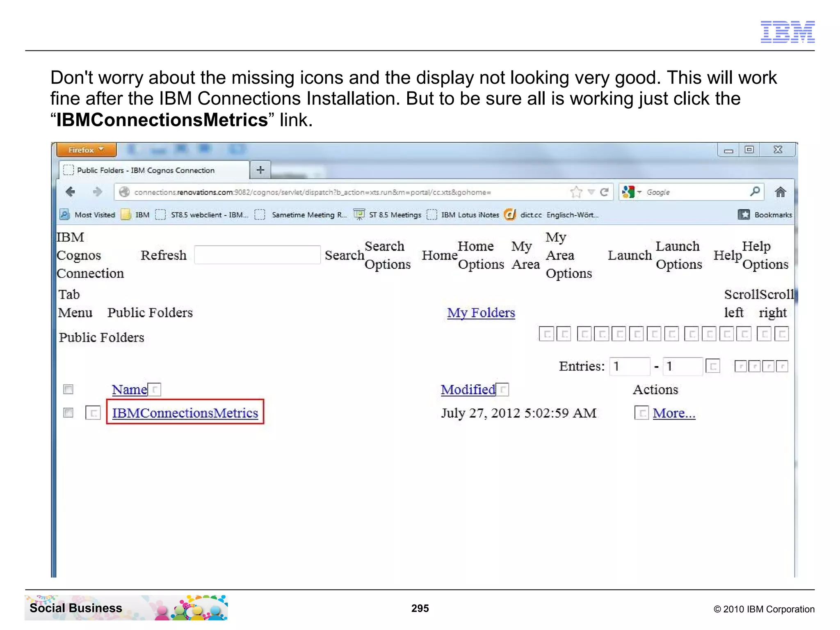Open the IBMConnectionsMetrics link
Viewport: 840px width, 630px height.
tap(185, 412)
